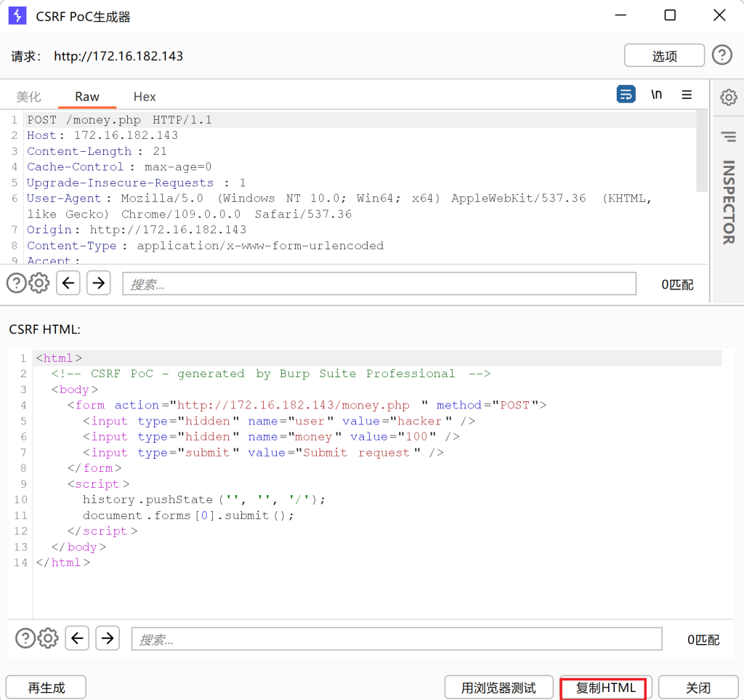This screenshot has width=744, height=700.
Task: Open the request editor hamburger menu
Action: coord(687,94)
